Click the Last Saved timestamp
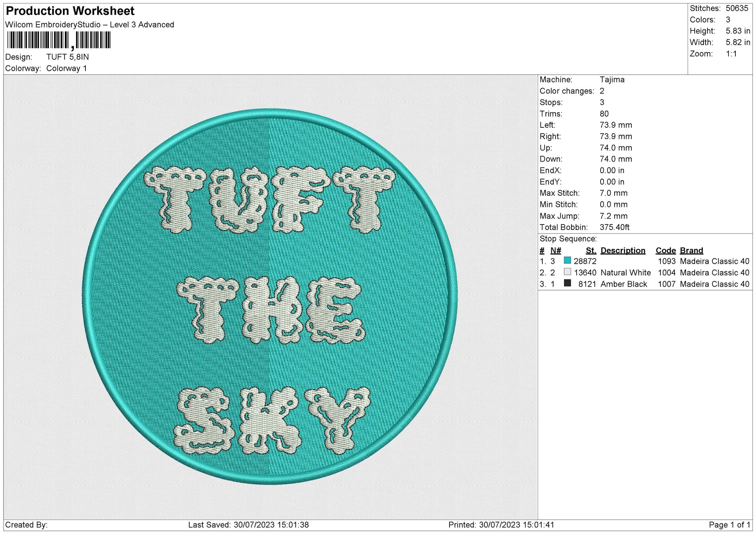 pos(246,525)
